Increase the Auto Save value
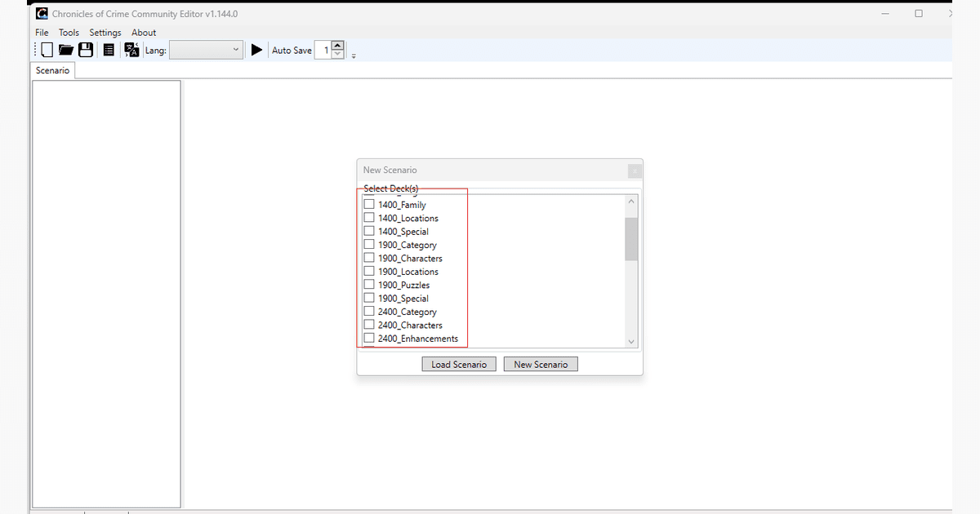This screenshot has height=514, width=980. pyautogui.click(x=338, y=46)
